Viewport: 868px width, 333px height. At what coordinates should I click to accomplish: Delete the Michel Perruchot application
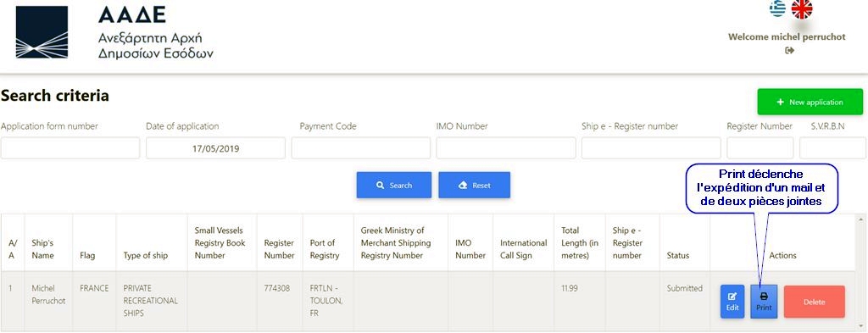815,302
